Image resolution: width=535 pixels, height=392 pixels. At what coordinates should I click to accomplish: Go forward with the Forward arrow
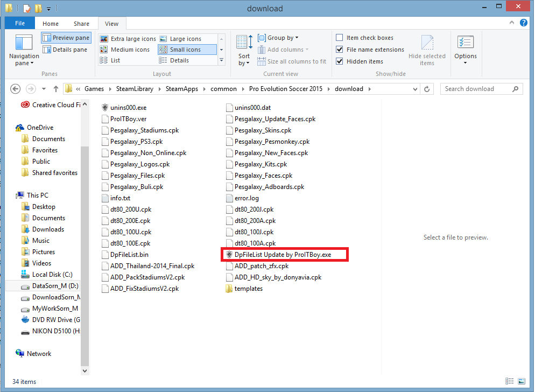pos(31,89)
